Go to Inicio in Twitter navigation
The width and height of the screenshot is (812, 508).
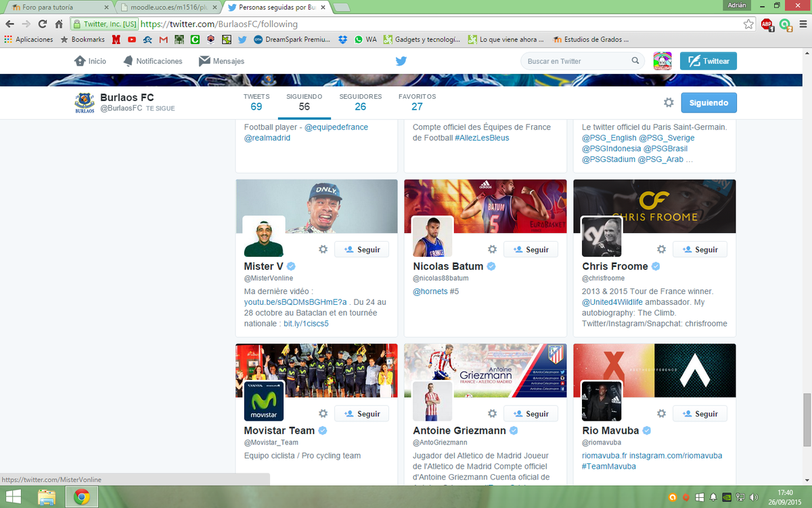click(x=90, y=61)
